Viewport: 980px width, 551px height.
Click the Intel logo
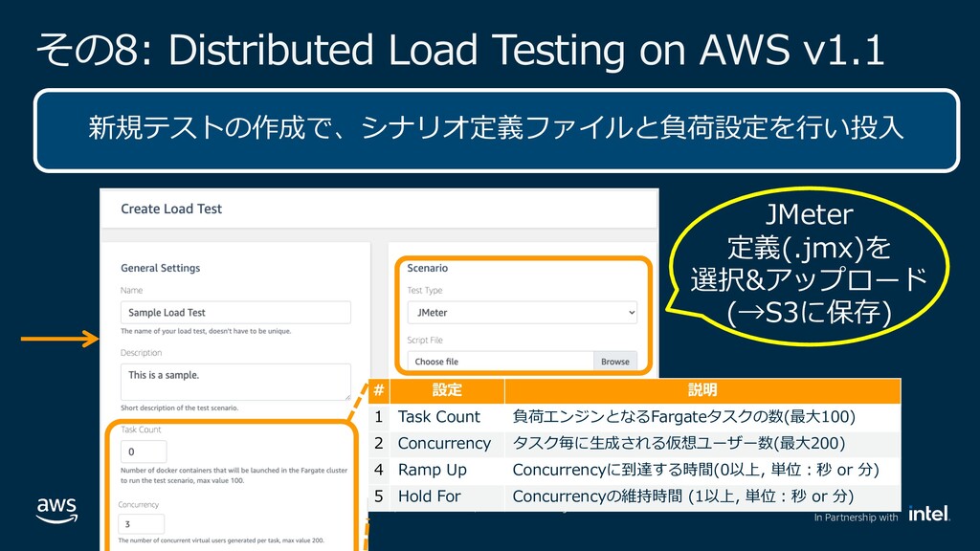(929, 514)
